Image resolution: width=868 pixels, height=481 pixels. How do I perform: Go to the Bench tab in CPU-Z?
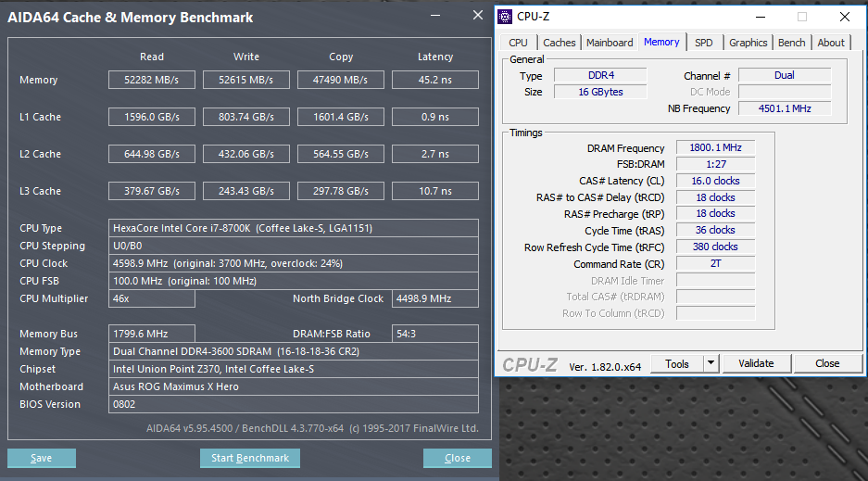(x=792, y=43)
